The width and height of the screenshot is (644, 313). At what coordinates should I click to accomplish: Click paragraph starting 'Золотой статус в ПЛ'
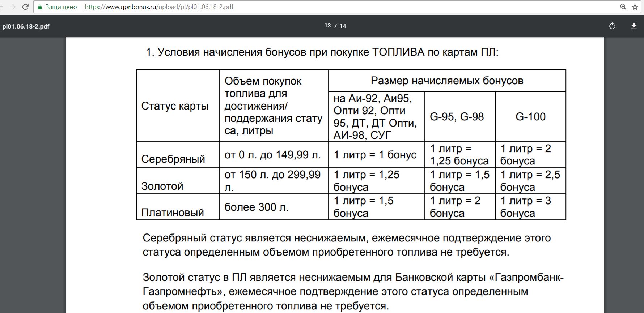[x=353, y=291]
